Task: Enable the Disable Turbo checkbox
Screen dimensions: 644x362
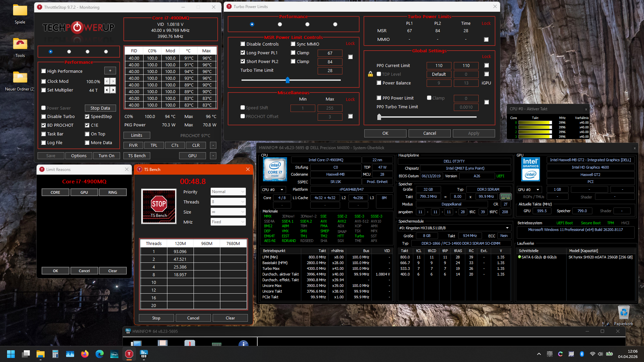Action: [x=44, y=117]
